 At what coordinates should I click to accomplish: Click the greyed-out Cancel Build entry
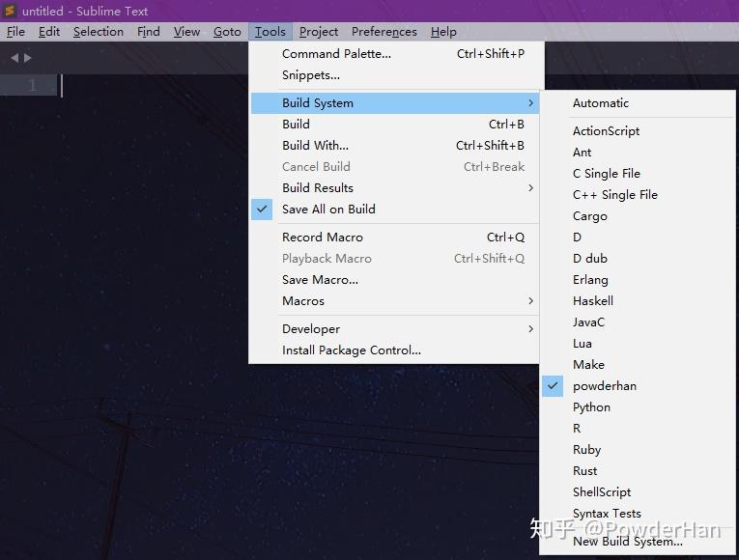[x=395, y=167]
